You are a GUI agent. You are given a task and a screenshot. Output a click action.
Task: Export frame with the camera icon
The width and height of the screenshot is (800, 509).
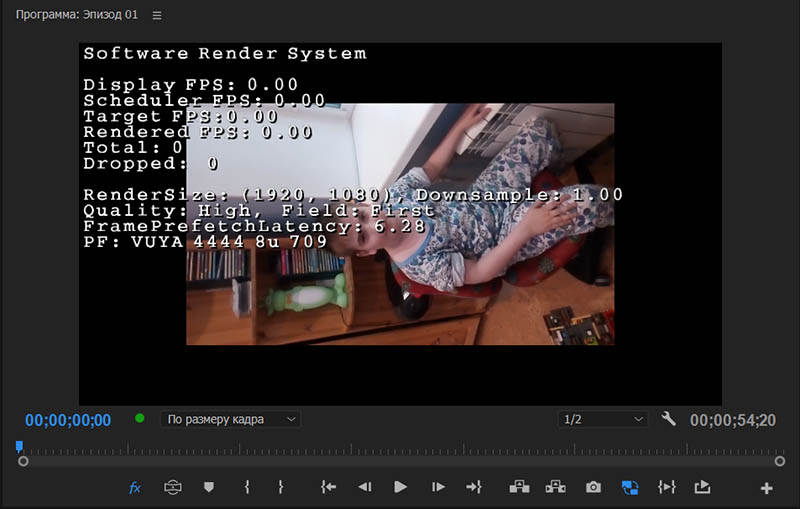point(593,488)
